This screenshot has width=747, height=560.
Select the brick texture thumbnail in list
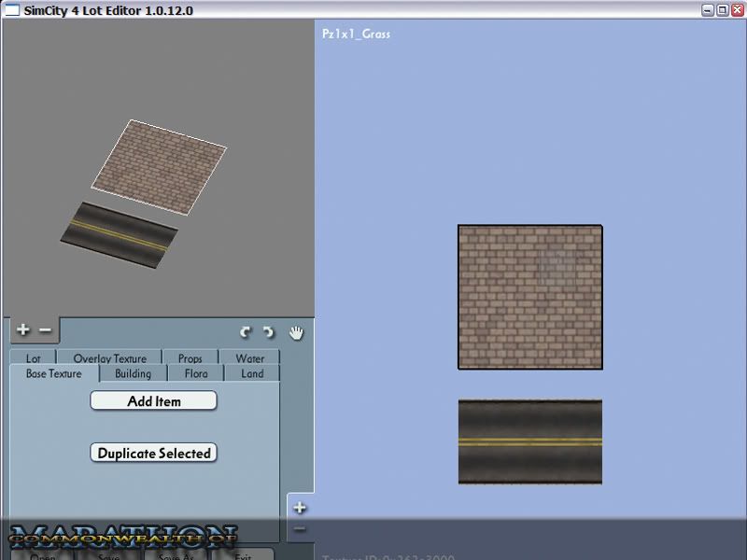point(530,297)
